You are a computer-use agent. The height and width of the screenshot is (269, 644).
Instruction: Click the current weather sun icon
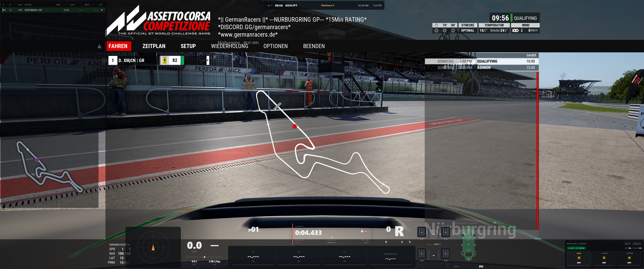pos(436,31)
